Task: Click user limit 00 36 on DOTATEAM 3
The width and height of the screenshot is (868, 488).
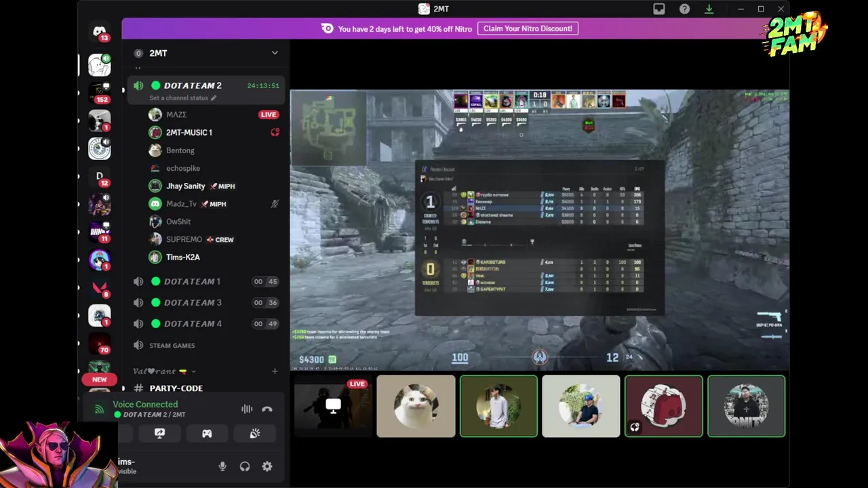Action: point(265,302)
